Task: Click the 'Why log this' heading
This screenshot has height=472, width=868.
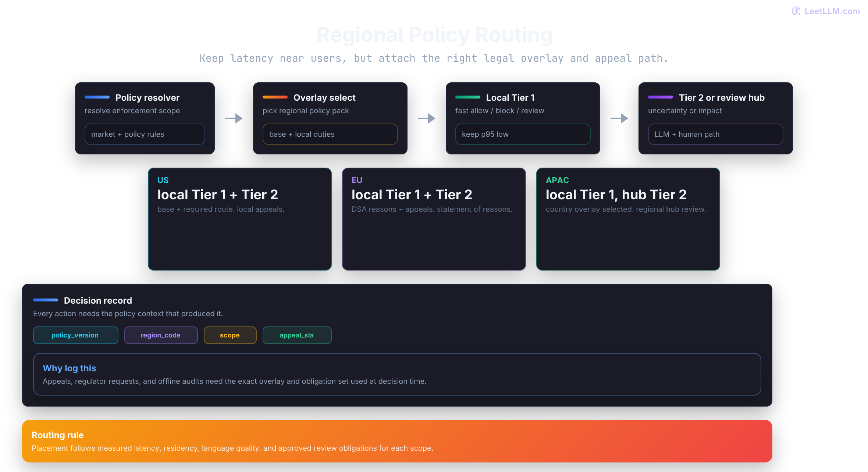Action: point(70,368)
